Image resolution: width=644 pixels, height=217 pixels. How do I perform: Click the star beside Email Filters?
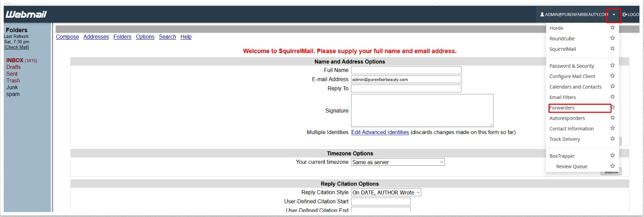click(x=612, y=97)
